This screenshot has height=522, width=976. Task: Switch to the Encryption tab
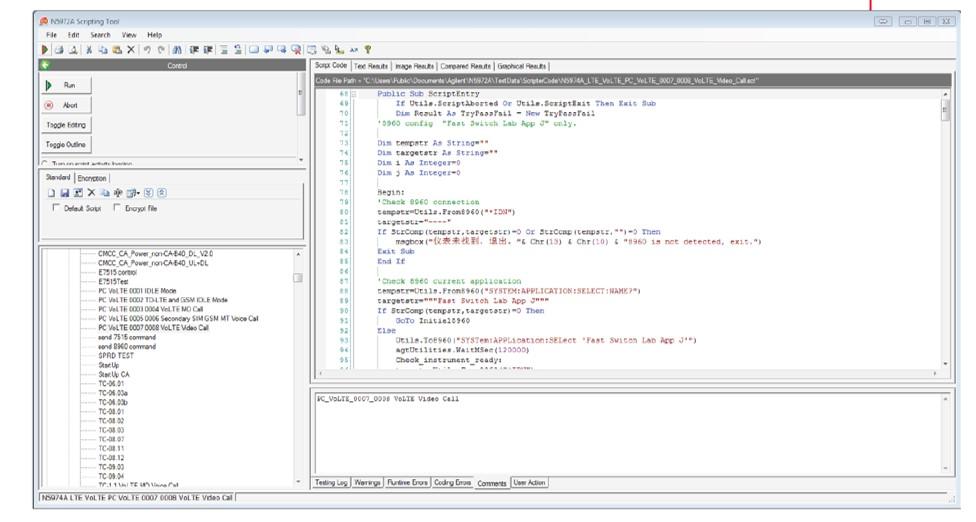point(92,178)
